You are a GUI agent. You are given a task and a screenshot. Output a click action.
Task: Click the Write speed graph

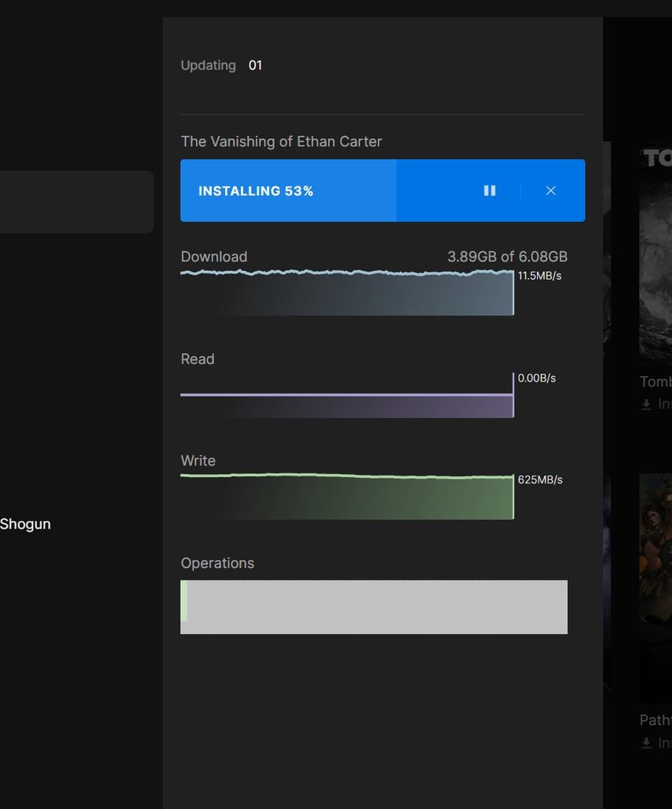[347, 496]
